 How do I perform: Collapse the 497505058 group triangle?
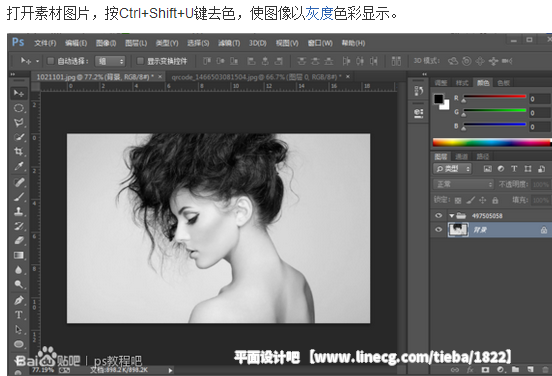pos(452,216)
